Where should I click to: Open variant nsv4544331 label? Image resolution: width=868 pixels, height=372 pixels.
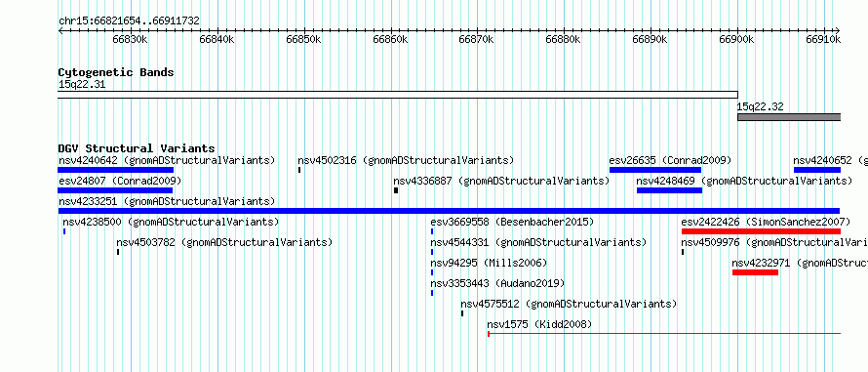click(538, 243)
